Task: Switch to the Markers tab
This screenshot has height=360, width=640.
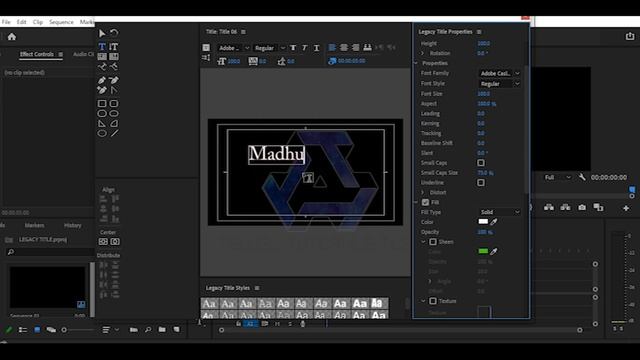Action: click(34, 225)
